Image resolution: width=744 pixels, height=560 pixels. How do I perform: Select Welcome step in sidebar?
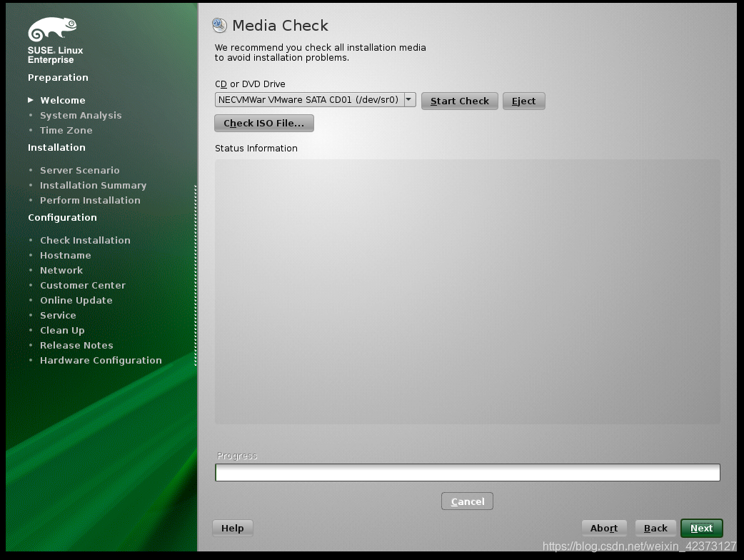coord(63,100)
